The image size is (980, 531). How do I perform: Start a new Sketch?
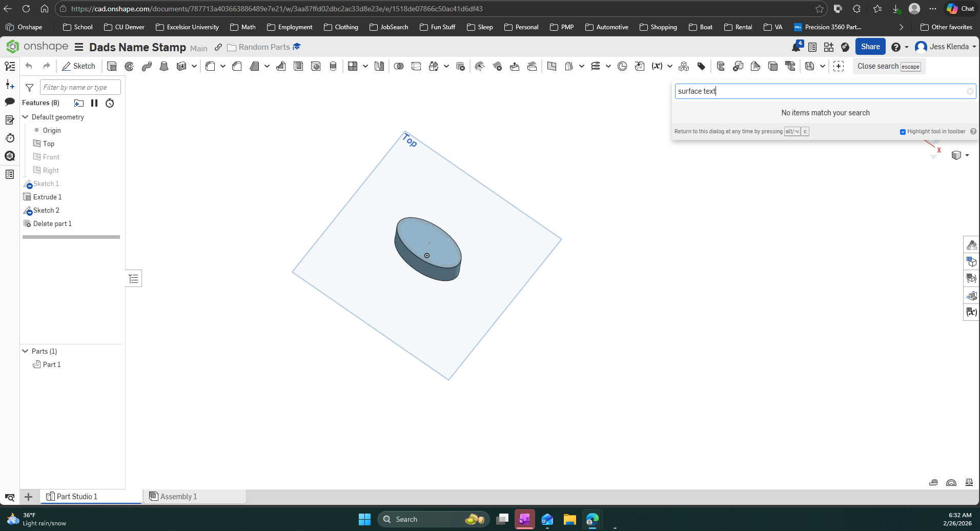point(79,66)
